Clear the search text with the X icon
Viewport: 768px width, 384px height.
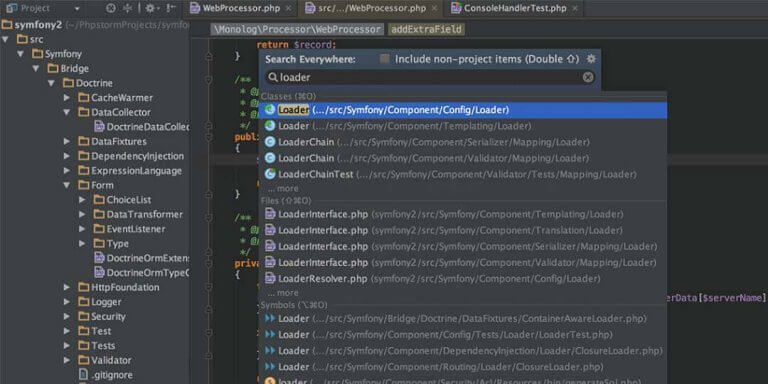click(x=588, y=77)
